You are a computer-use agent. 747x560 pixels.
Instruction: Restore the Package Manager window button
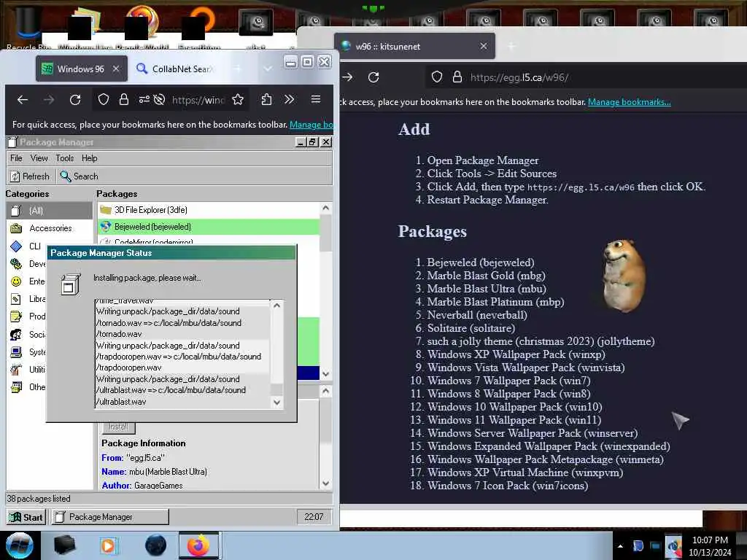(312, 142)
